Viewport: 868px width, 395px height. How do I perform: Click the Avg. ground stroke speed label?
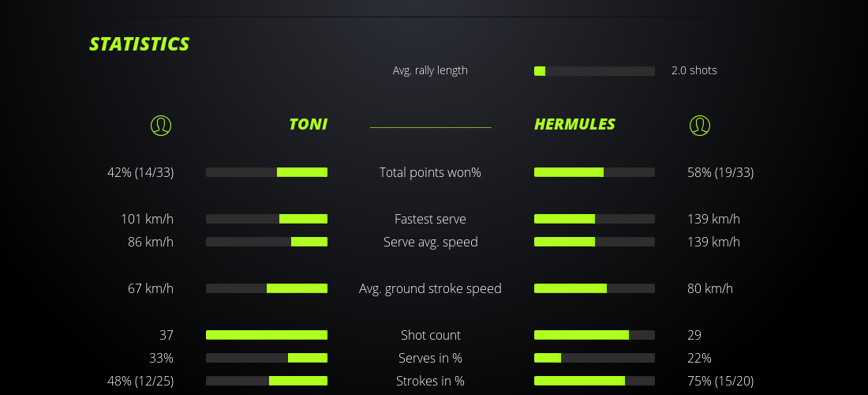pos(430,288)
